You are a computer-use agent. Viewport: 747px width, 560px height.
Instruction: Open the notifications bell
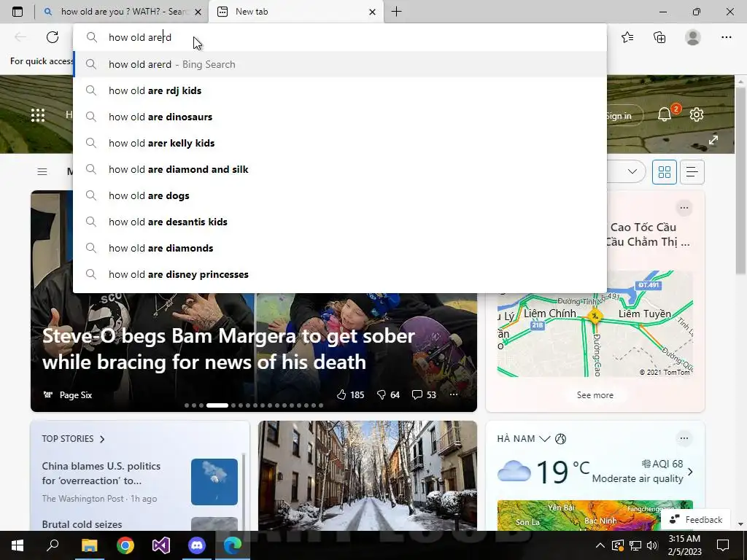click(x=665, y=114)
